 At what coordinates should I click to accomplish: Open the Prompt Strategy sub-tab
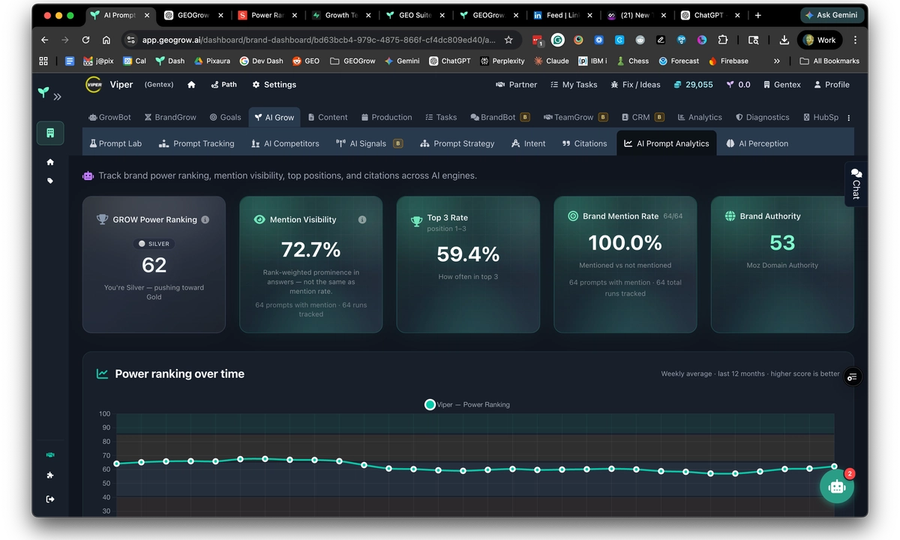[457, 143]
